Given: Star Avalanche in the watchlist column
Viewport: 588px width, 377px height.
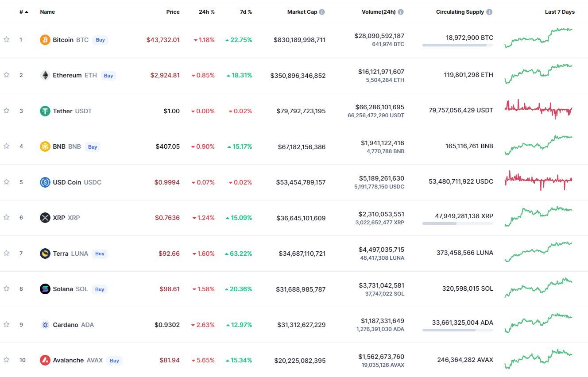Looking at the screenshot, I should (7, 360).
